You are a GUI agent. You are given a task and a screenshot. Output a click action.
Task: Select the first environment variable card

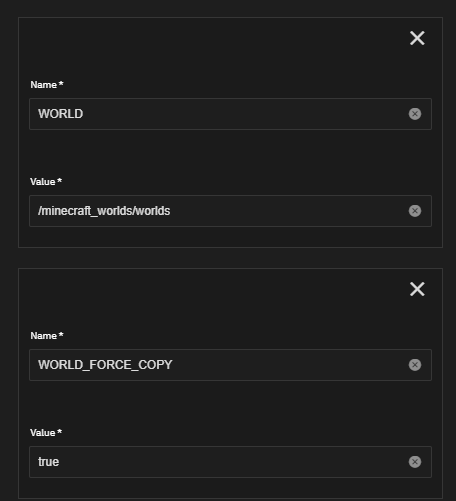[230, 132]
